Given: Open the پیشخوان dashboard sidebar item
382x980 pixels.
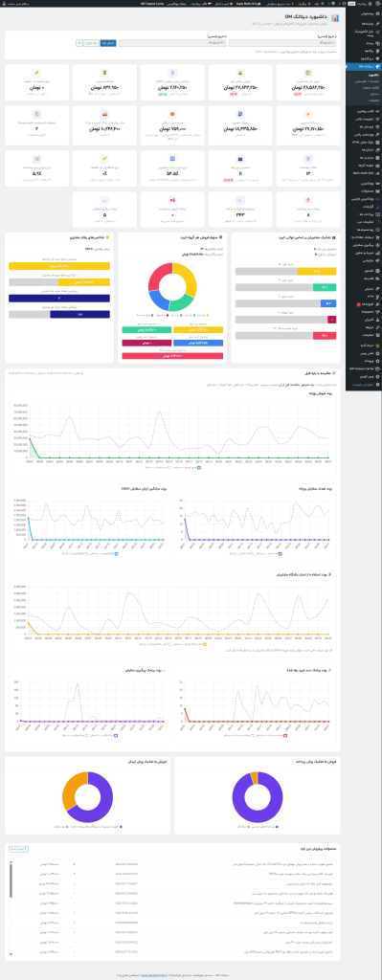Looking at the screenshot, I should click(363, 13).
